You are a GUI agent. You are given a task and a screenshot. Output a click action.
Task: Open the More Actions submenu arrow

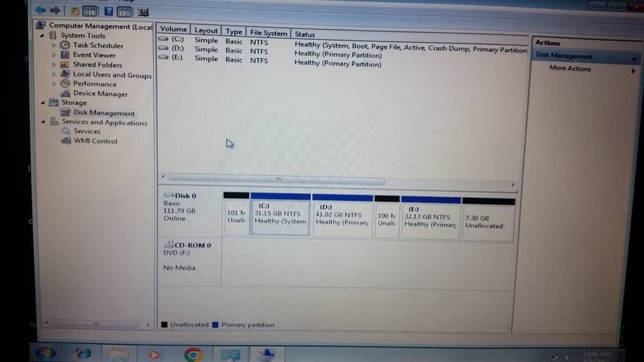click(633, 71)
